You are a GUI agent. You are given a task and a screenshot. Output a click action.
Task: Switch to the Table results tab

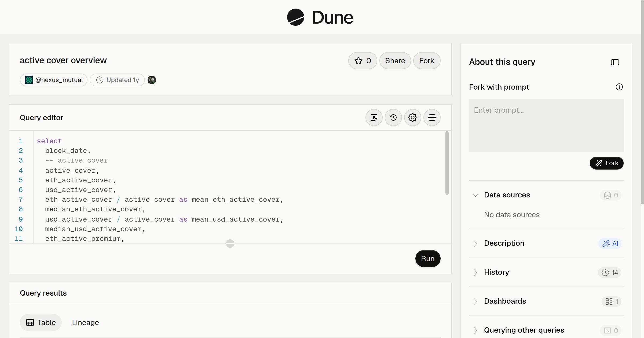point(41,322)
